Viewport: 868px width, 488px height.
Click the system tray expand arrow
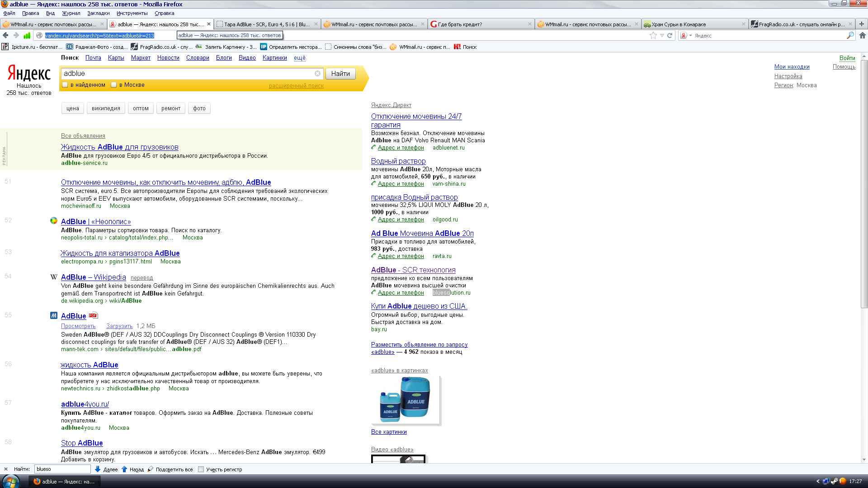(817, 482)
